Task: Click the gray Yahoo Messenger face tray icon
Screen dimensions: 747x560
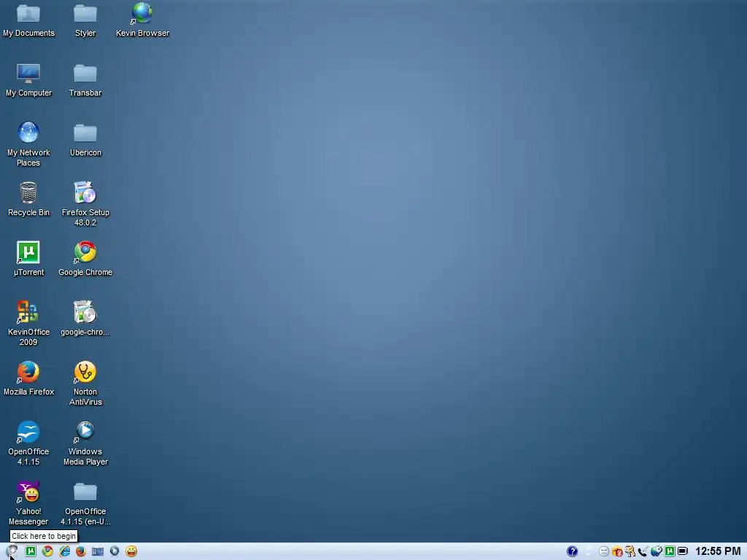Action: tap(604, 551)
